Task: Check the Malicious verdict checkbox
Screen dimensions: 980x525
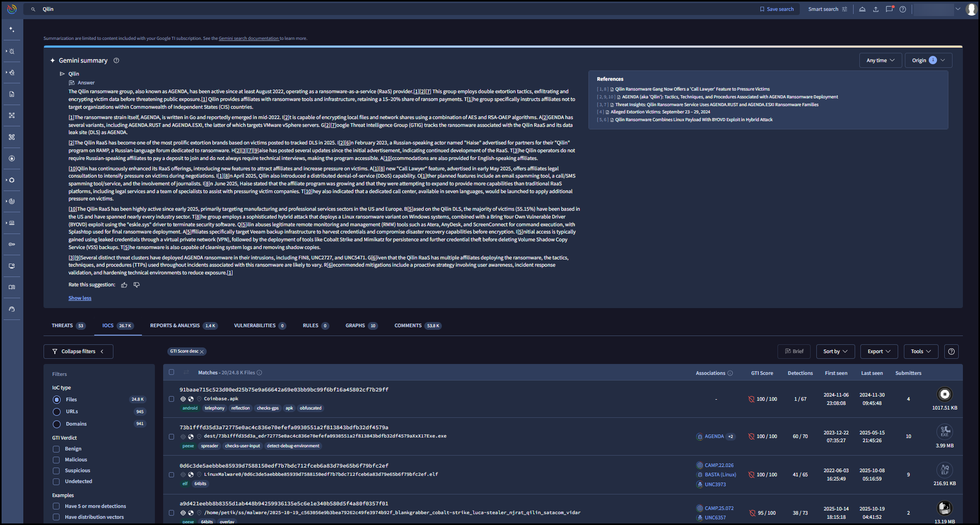Action: [56, 460]
